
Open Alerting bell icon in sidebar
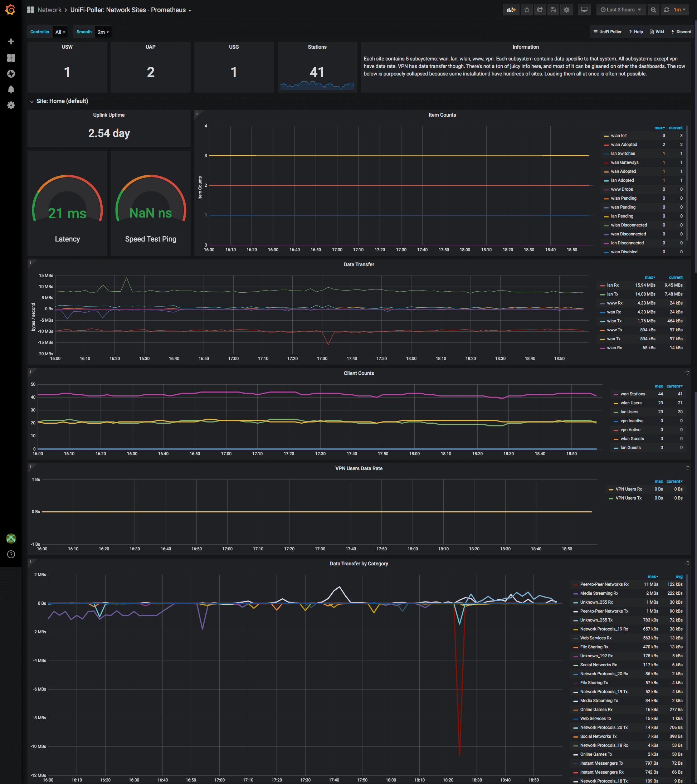tap(11, 89)
